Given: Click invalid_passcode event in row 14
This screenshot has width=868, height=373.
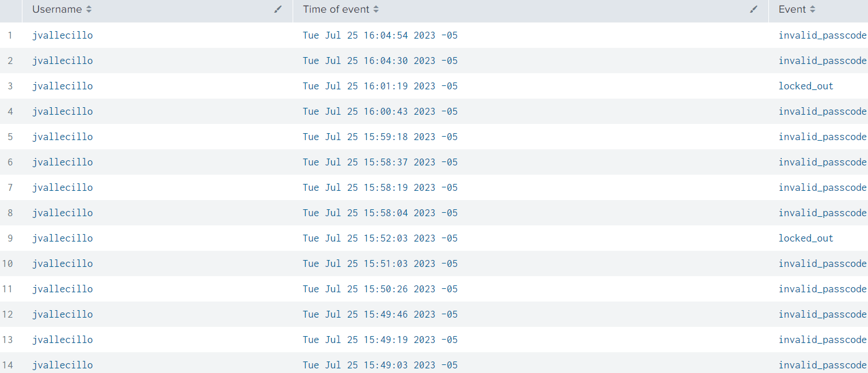Looking at the screenshot, I should coord(822,366).
